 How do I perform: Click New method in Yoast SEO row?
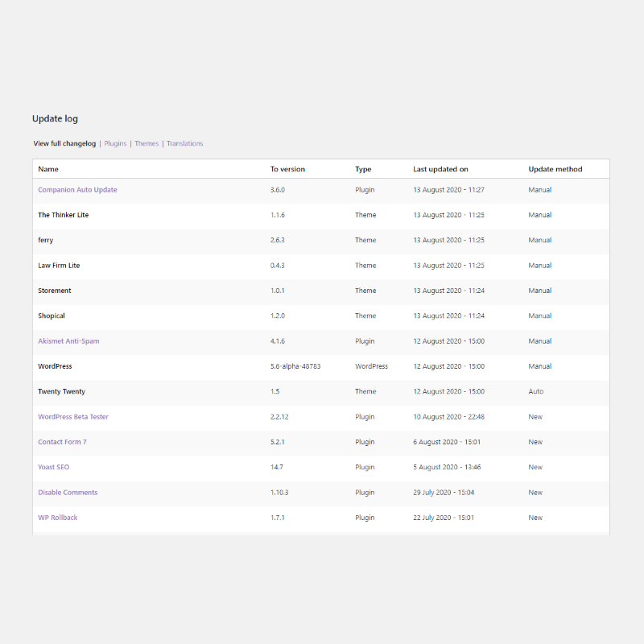[535, 467]
